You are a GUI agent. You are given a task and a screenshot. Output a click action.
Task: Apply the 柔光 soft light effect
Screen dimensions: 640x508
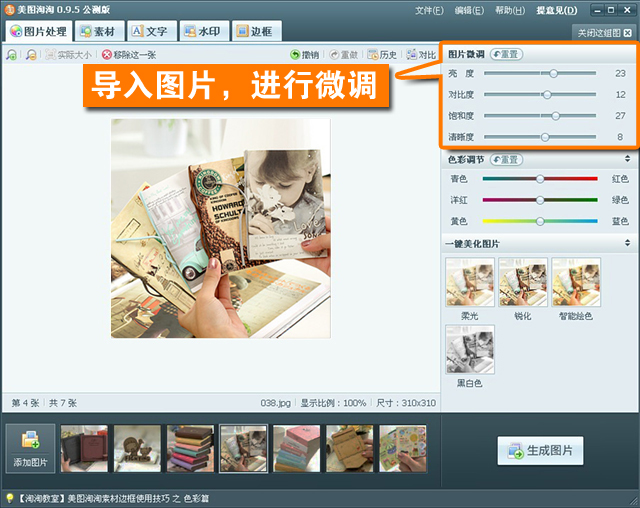pyautogui.click(x=469, y=283)
